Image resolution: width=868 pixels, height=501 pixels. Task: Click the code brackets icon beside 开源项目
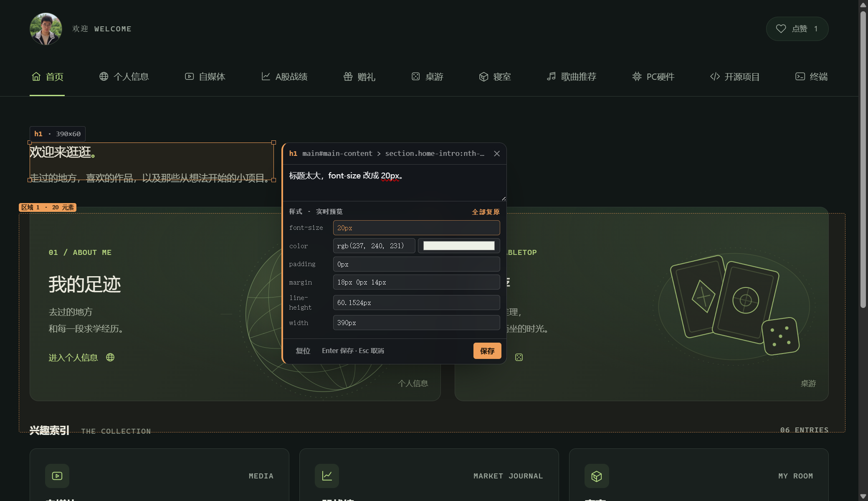[715, 76]
